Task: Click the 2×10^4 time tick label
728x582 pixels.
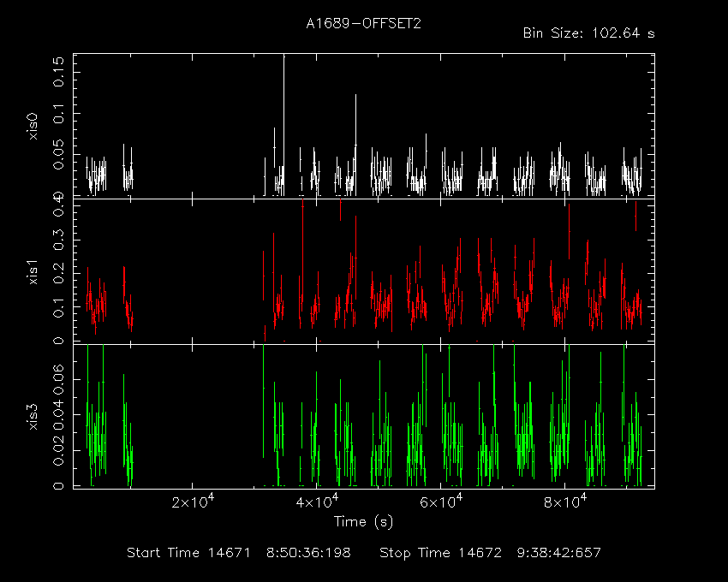Action: pyautogui.click(x=193, y=502)
